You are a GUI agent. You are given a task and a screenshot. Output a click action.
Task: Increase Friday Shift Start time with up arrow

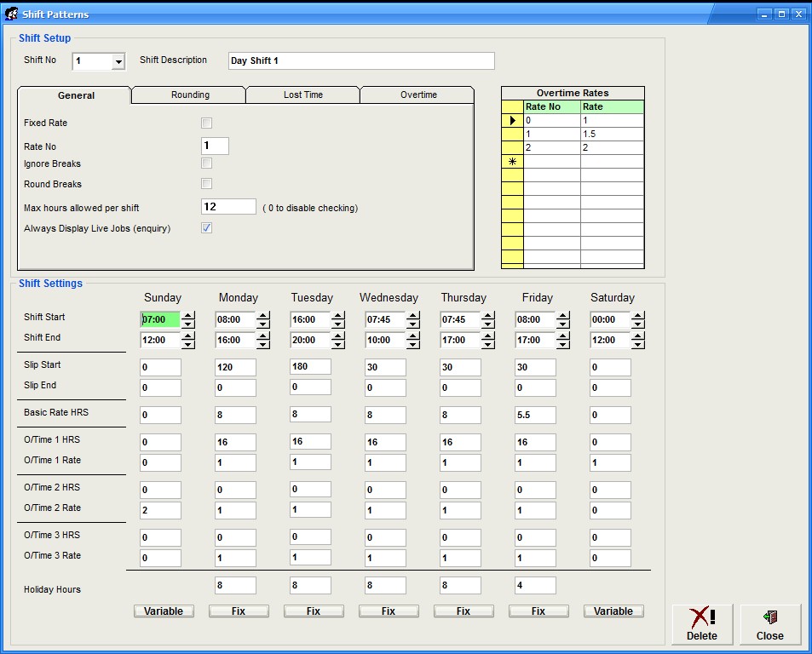click(563, 316)
